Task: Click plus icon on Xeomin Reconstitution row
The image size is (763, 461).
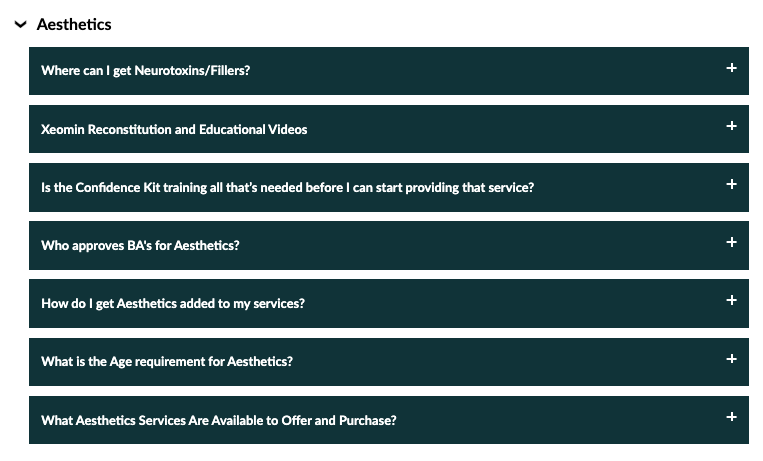Action: pyautogui.click(x=731, y=126)
